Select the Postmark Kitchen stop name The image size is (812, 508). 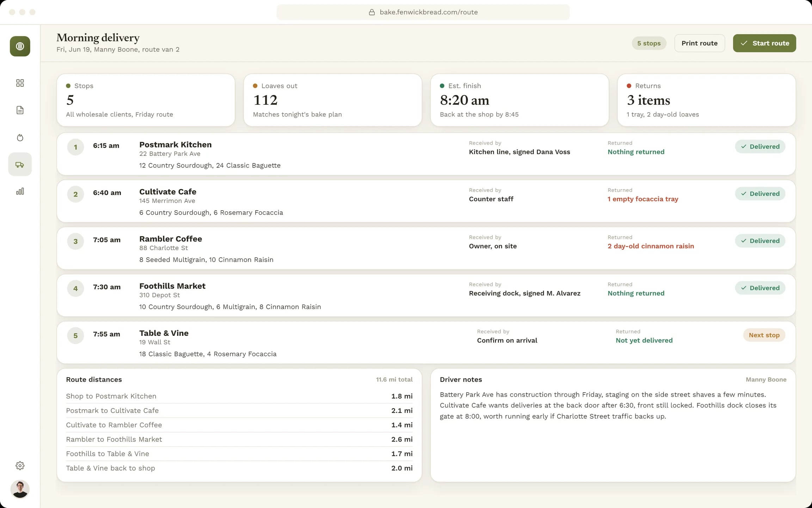click(x=176, y=145)
